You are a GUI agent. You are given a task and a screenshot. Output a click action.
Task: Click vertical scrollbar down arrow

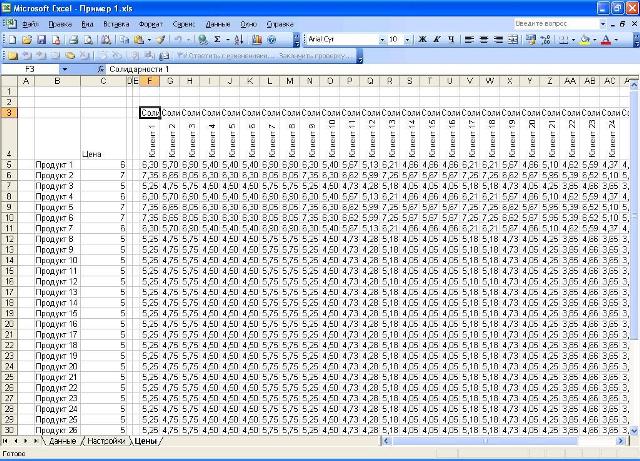[x=634, y=431]
